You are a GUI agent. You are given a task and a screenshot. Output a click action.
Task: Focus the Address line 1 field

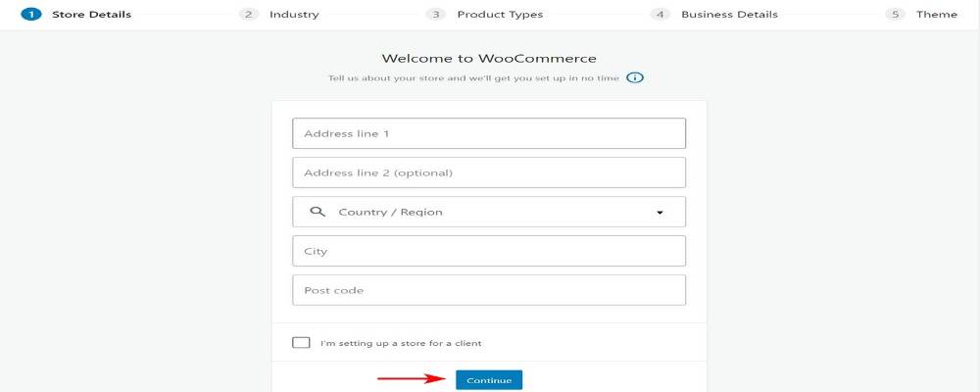coord(488,133)
